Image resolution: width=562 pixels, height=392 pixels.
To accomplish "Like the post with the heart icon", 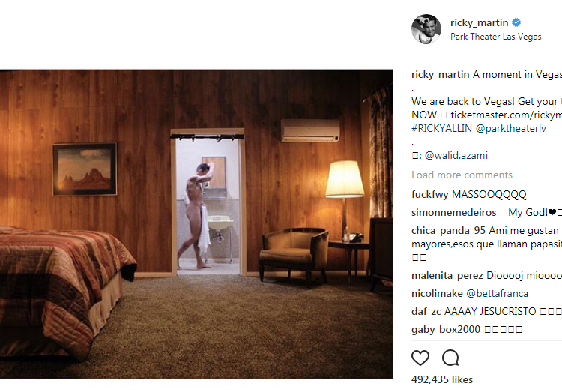I will (x=420, y=358).
